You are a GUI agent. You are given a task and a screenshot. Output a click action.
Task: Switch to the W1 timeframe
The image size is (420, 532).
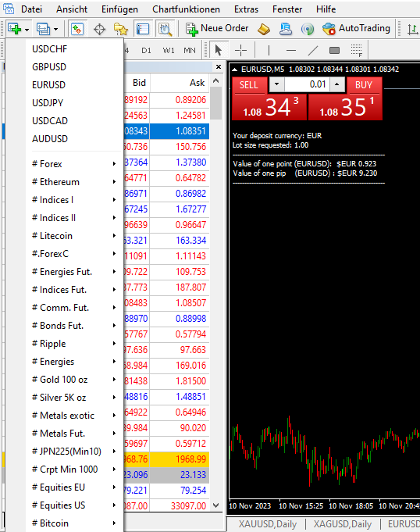click(169, 51)
